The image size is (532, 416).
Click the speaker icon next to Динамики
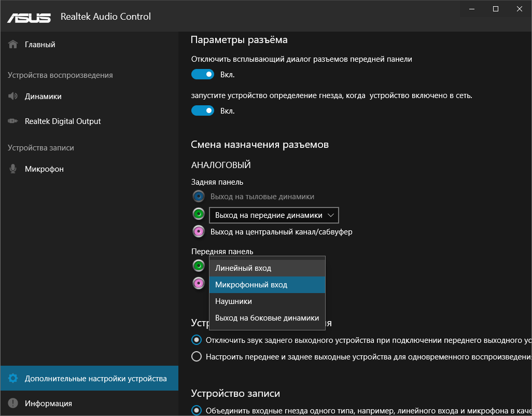point(13,96)
